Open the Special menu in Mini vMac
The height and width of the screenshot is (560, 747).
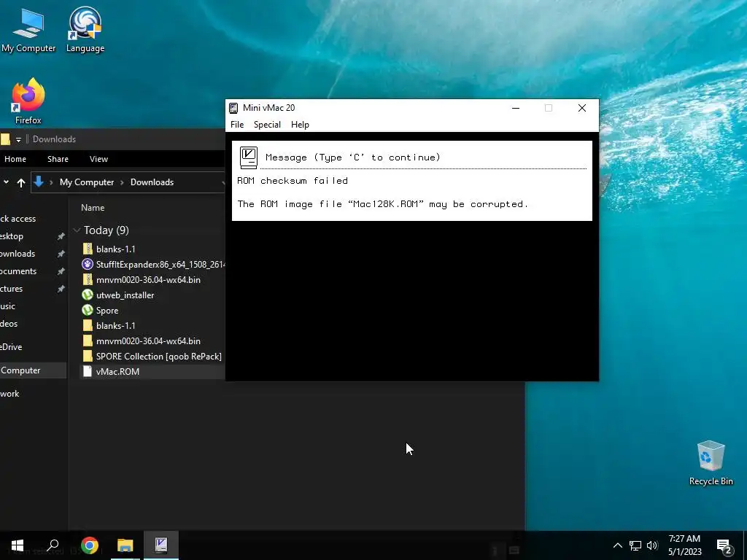[x=267, y=124]
